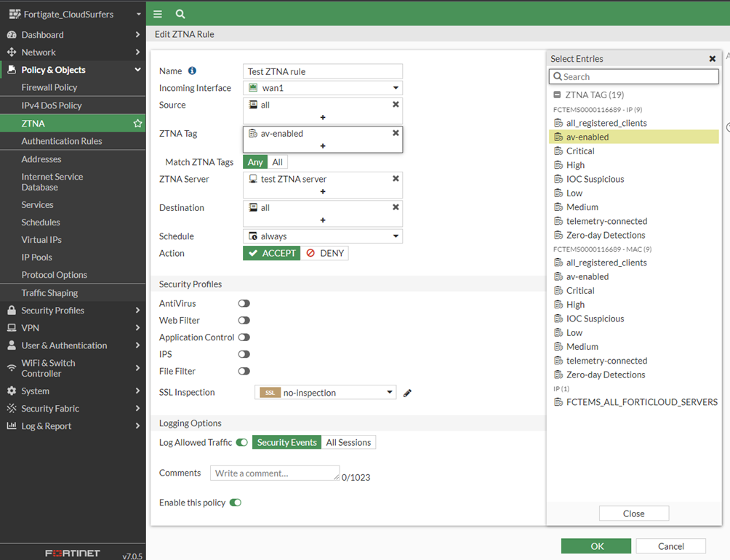Click the Fortinet logo at bottom

tap(73, 553)
